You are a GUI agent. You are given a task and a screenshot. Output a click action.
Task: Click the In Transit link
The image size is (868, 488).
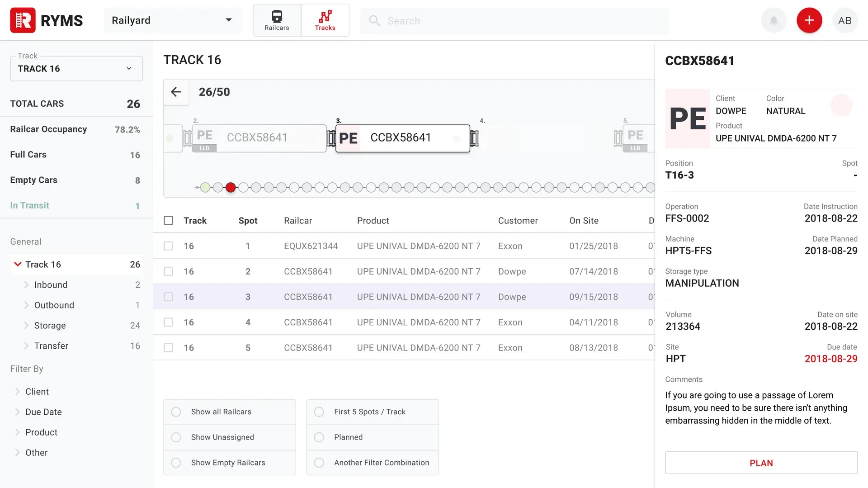(29, 205)
